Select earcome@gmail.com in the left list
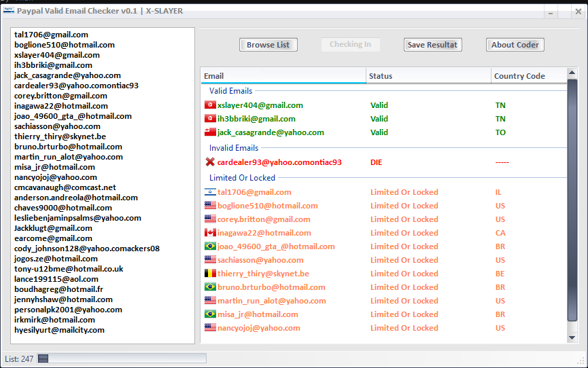588x368 pixels. pyautogui.click(x=53, y=238)
